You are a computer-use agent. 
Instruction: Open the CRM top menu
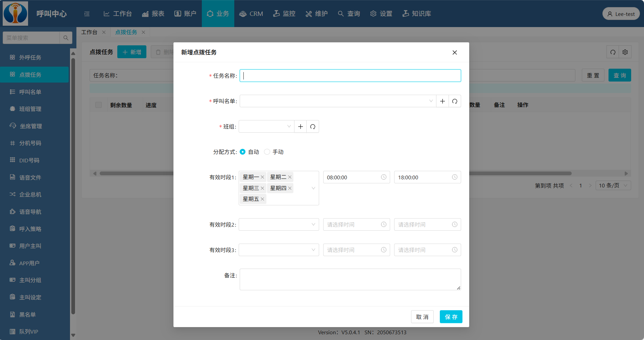[251, 14]
